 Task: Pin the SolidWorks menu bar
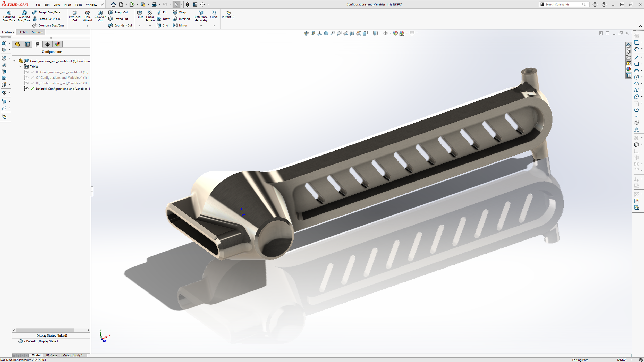102,4
